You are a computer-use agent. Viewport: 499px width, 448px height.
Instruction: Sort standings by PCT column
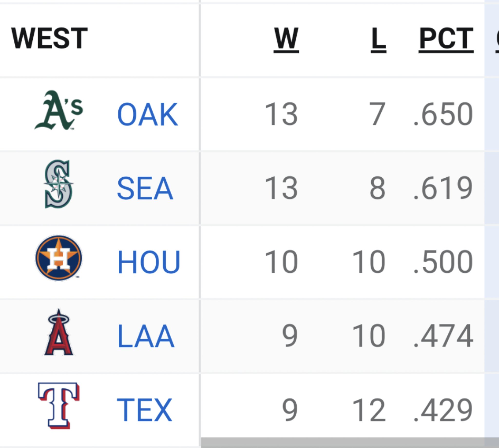[446, 39]
